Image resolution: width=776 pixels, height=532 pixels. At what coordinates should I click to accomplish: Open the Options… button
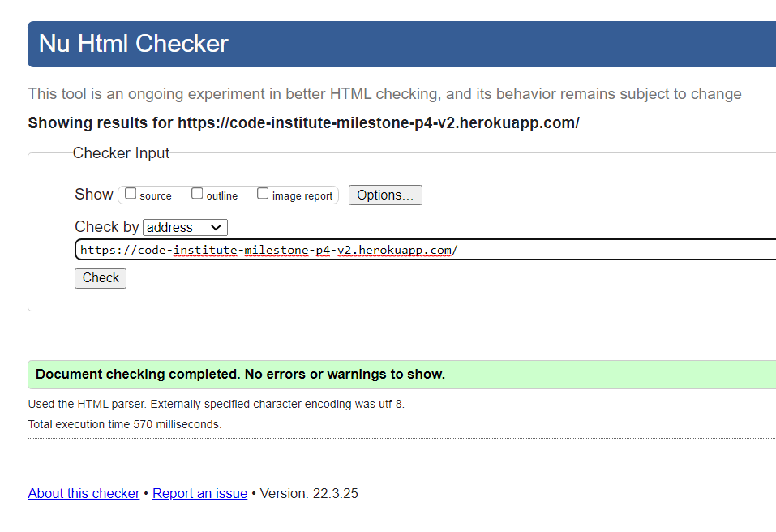click(x=385, y=195)
